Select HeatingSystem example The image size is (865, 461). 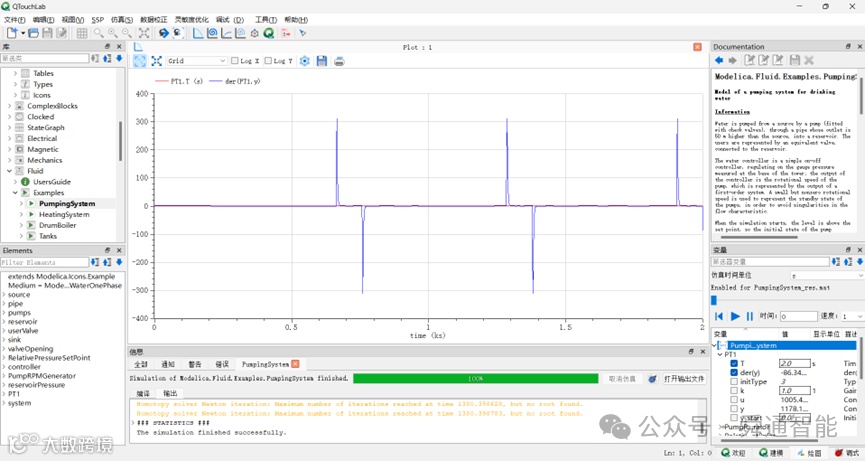coord(64,215)
